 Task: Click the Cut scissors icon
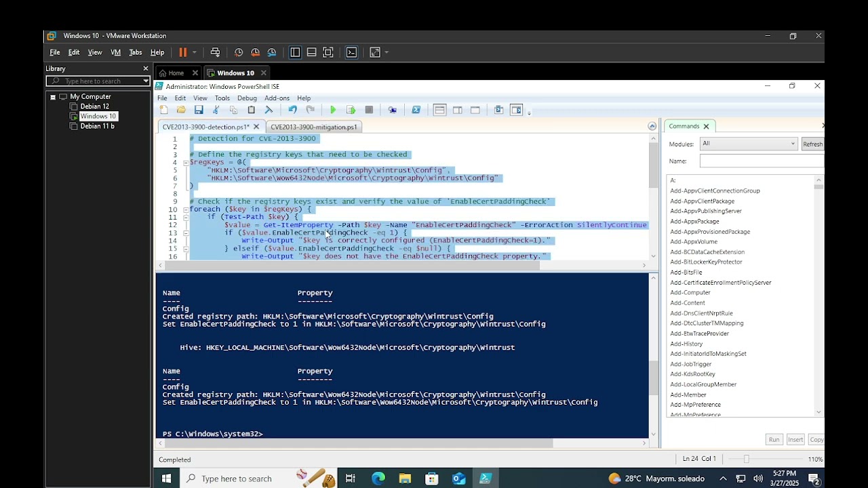coord(216,110)
